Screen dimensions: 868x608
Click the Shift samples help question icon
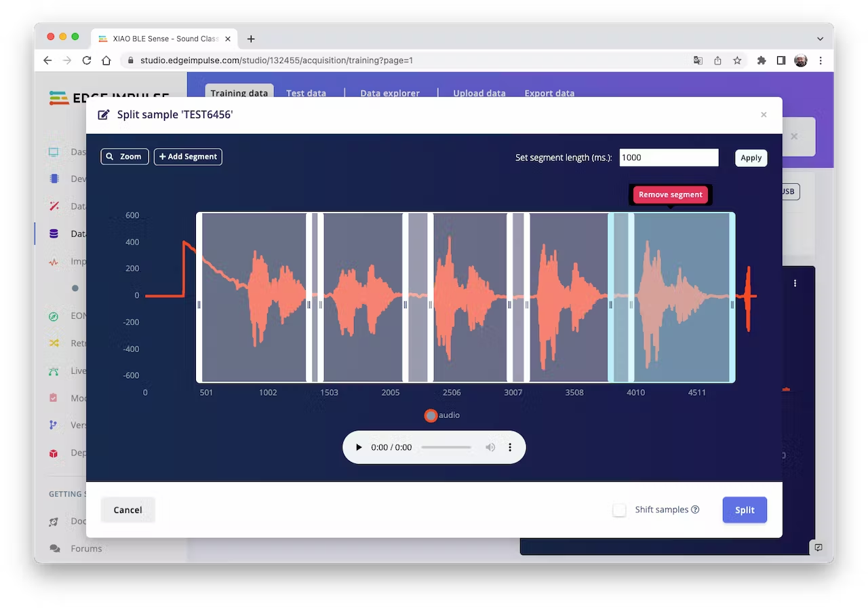point(695,510)
